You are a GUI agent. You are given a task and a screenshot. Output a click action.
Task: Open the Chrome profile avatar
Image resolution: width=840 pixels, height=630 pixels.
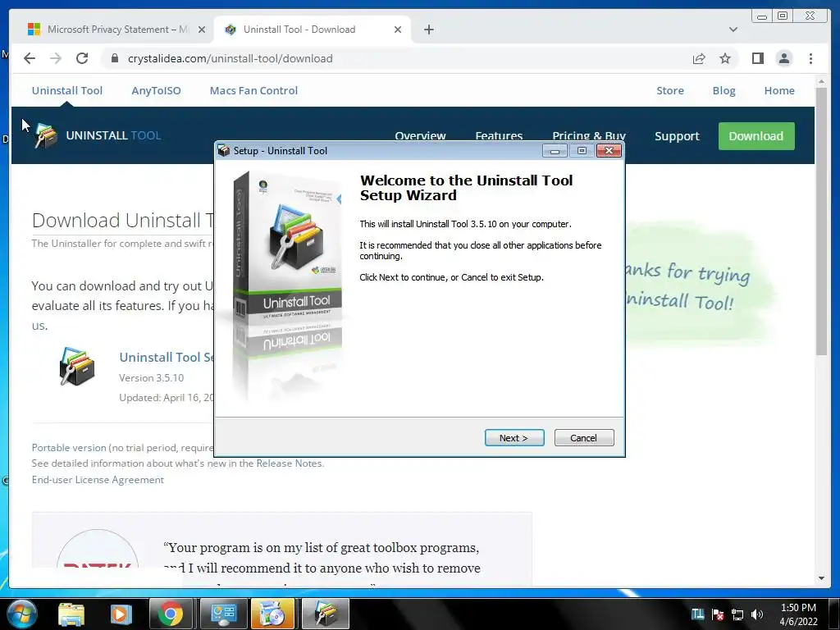tap(783, 58)
